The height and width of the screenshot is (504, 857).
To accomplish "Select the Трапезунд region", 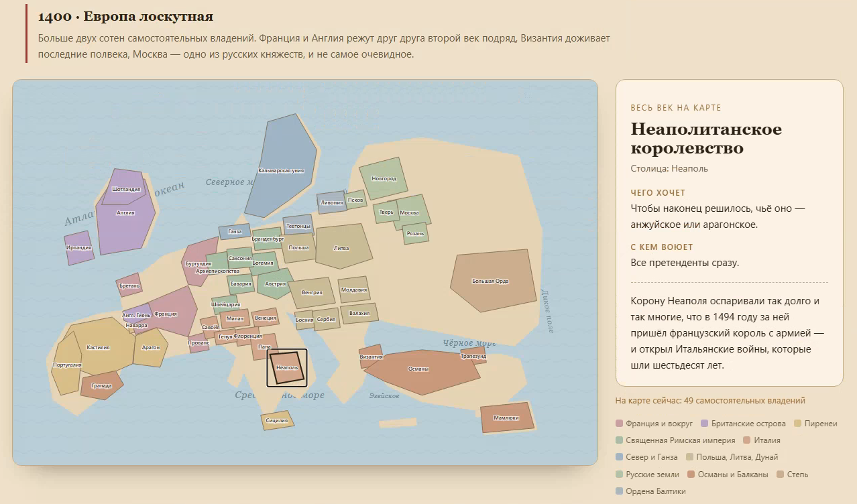I will click(473, 356).
